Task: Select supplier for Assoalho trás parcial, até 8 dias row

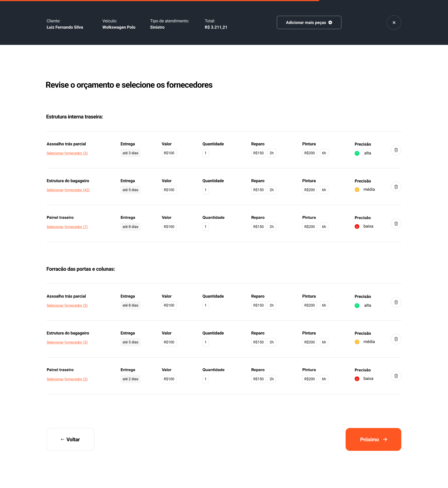Action: click(67, 306)
